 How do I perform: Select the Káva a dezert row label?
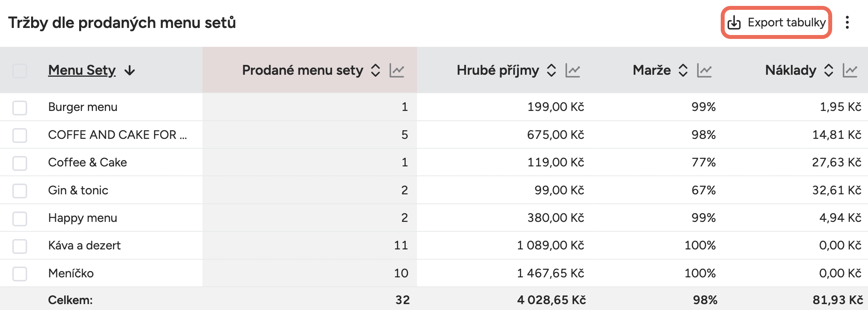(84, 245)
